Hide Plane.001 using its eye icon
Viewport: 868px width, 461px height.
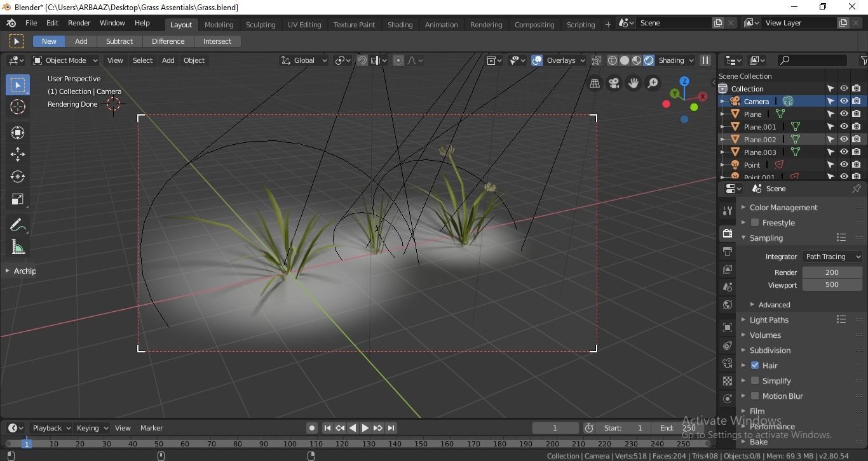click(x=844, y=127)
